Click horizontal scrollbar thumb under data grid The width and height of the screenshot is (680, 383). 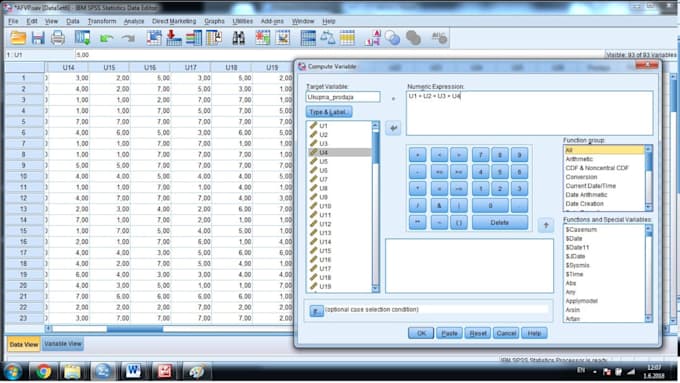point(135,329)
